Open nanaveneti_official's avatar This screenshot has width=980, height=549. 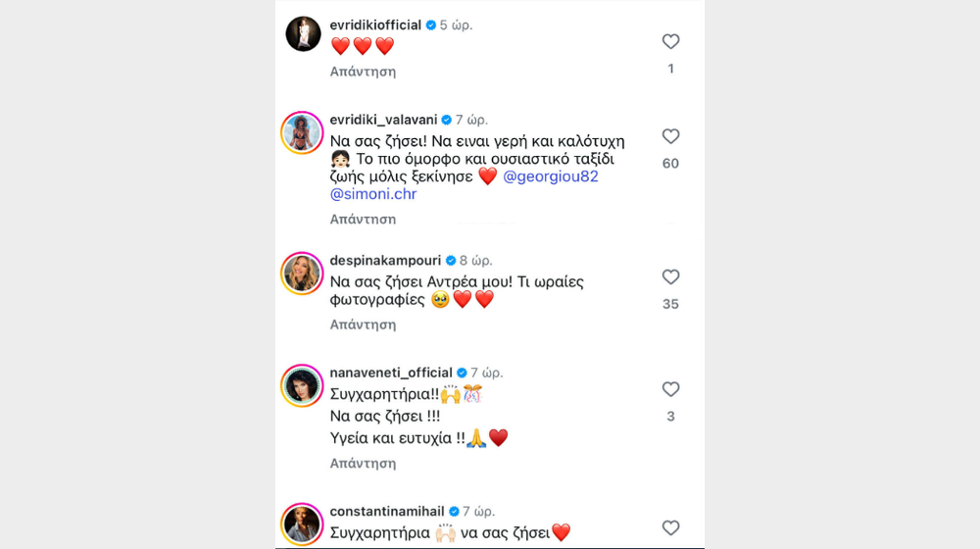pos(303,385)
